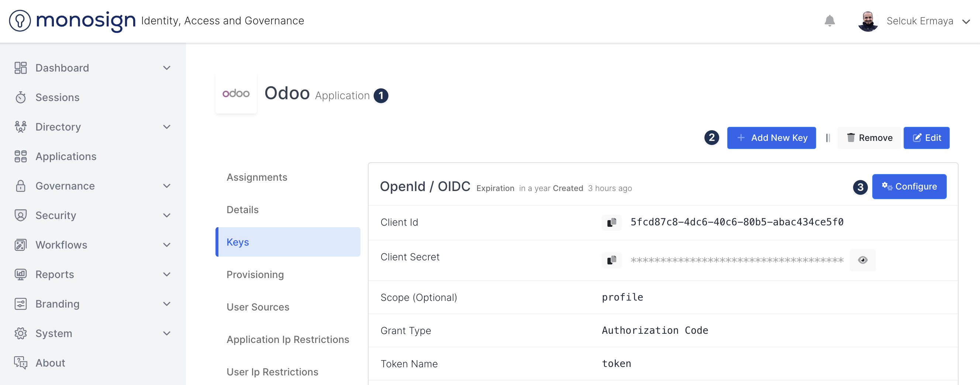
Task: Expand the Dashboard menu chevron
Action: click(167, 68)
